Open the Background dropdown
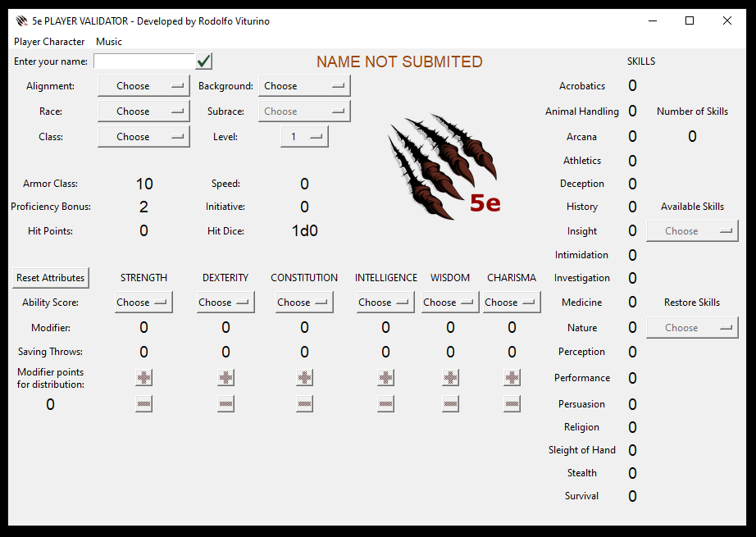Image resolution: width=756 pixels, height=537 pixels. pos(304,86)
